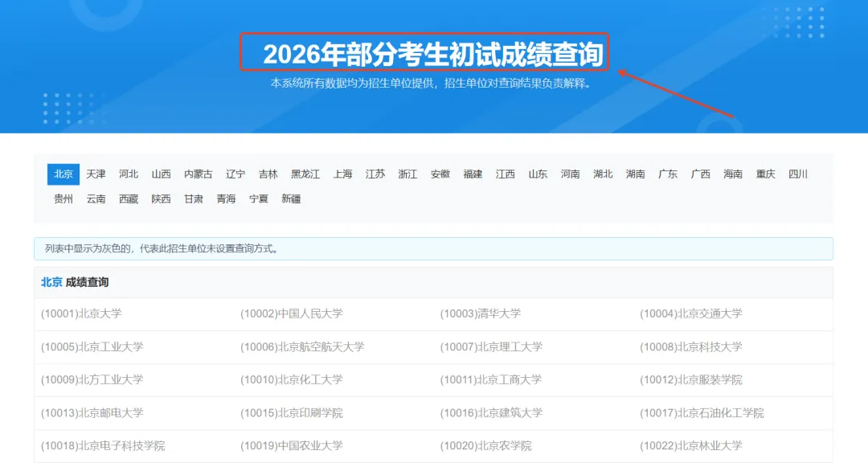Viewport: 868px width, 463px height.
Task: Open (10010)北京化工大学 entry
Action: pos(292,380)
